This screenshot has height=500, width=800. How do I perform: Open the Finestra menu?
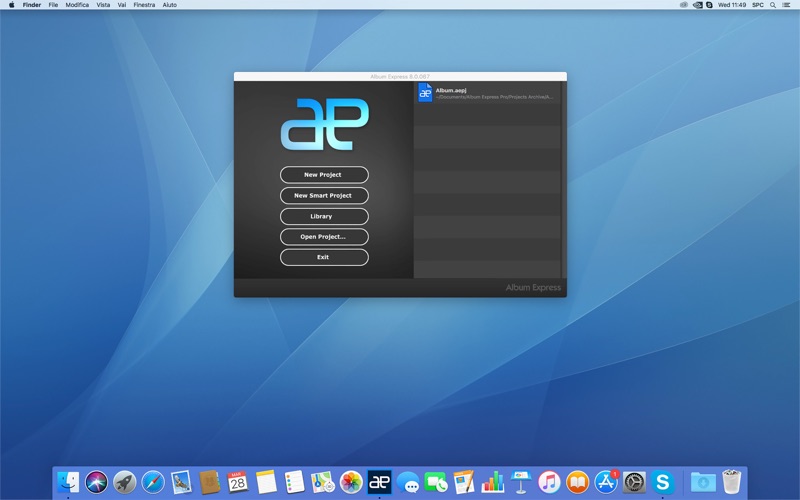(x=144, y=5)
